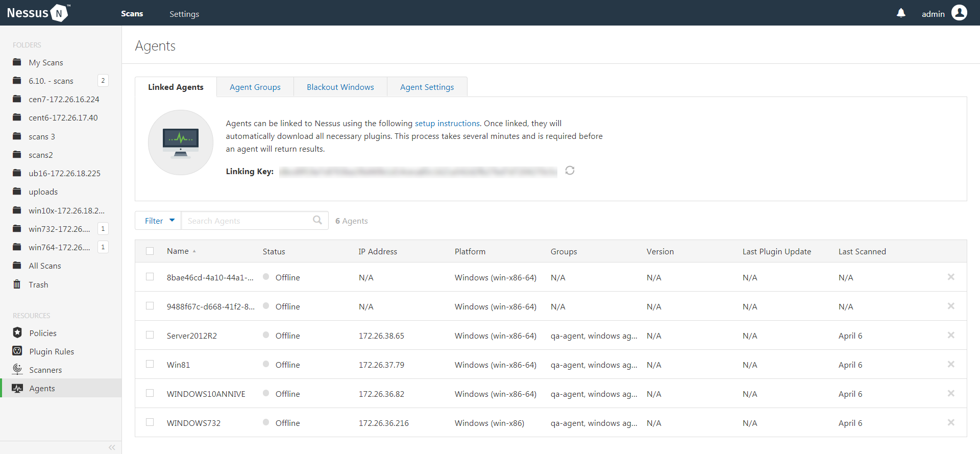Check the 8bae46cd agent row
The width and height of the screenshot is (980, 454).
[x=150, y=276]
